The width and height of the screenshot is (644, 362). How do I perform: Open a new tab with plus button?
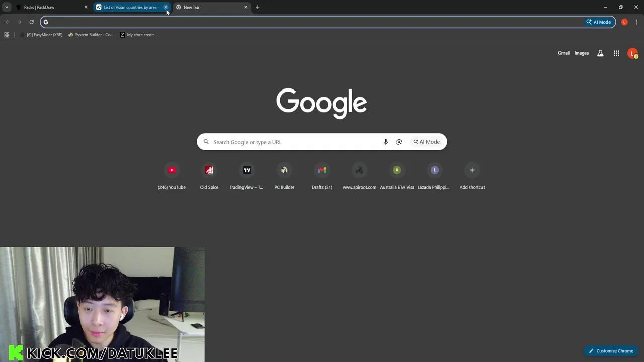[258, 7]
